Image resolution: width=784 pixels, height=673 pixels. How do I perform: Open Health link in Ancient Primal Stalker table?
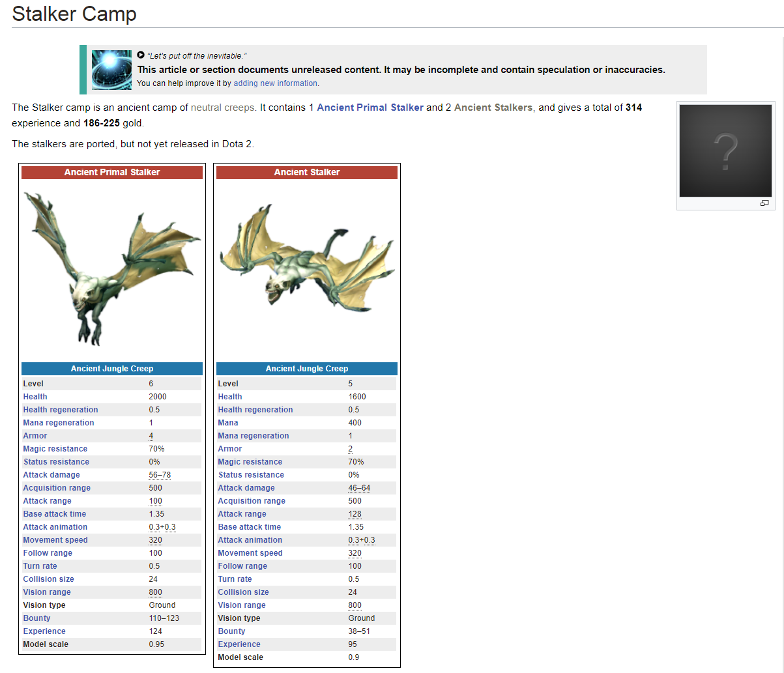click(35, 397)
